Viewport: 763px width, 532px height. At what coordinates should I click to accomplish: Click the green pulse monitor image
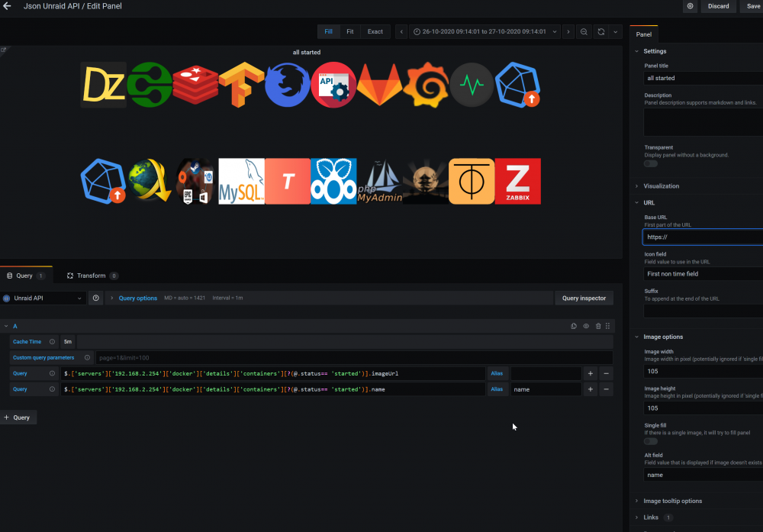point(472,85)
